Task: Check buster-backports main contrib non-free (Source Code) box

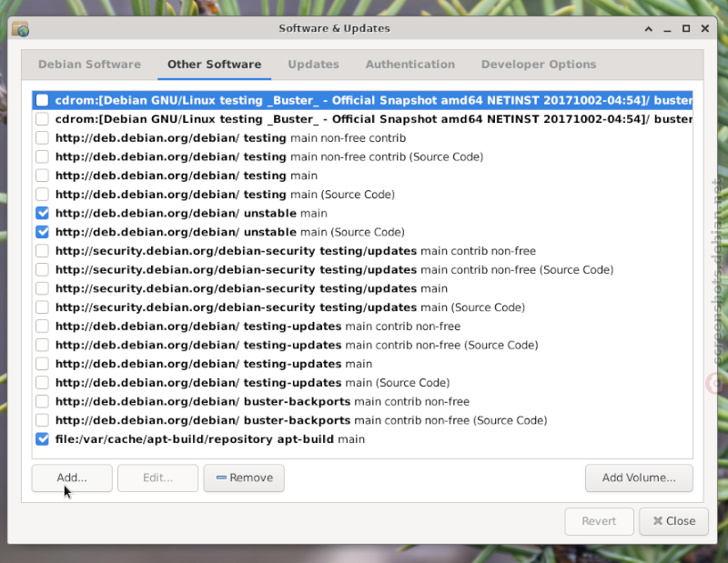Action: (42, 420)
